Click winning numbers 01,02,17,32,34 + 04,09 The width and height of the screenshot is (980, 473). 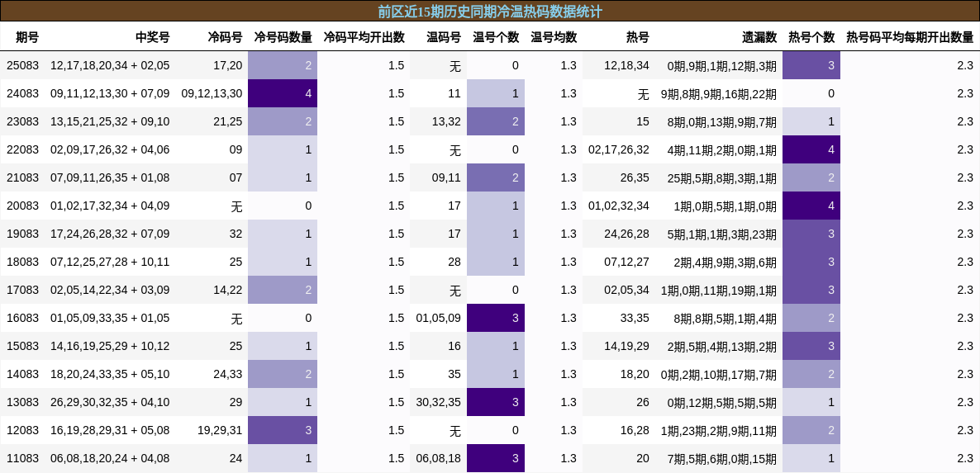(110, 206)
